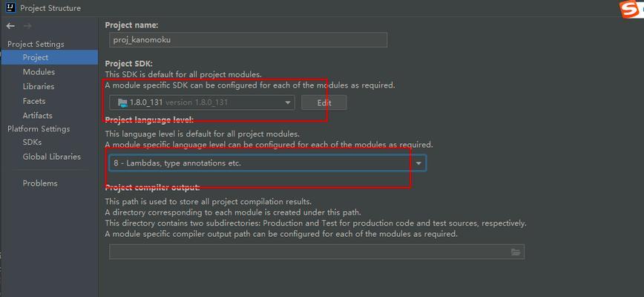This screenshot has height=297, width=644.
Task: Click the back arrow navigation icon
Action: [x=10, y=26]
